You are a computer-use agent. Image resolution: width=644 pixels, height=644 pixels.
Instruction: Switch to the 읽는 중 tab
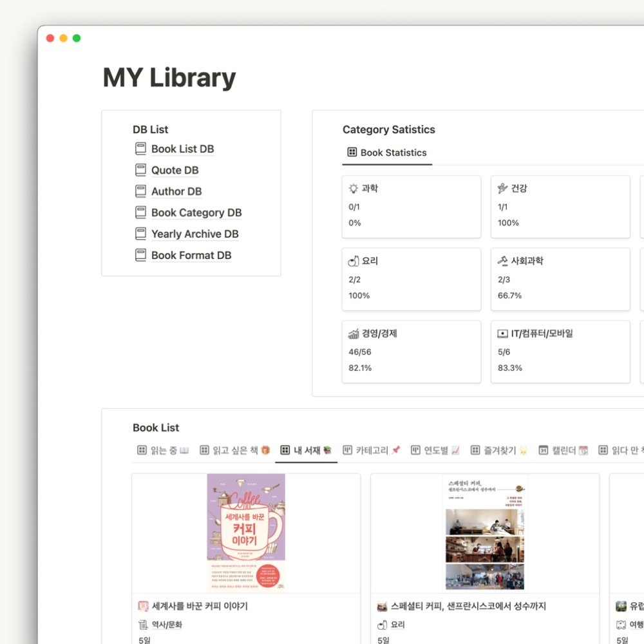(x=163, y=451)
